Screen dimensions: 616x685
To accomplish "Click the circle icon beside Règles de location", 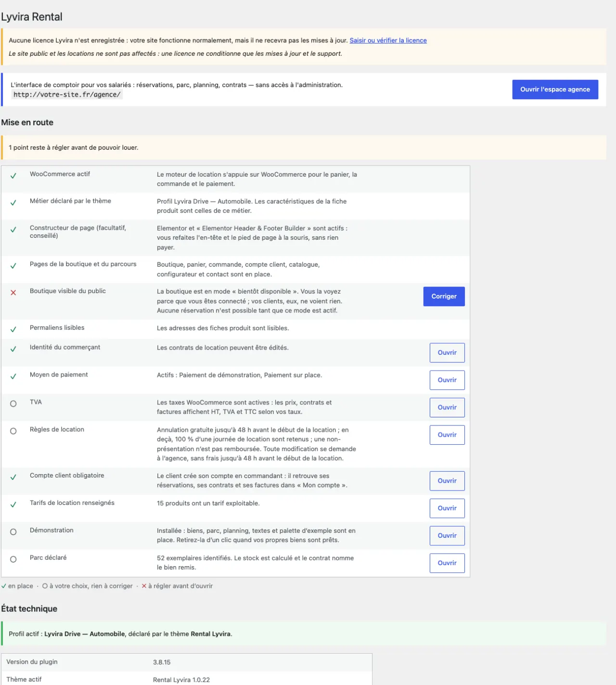I will pyautogui.click(x=13, y=431).
